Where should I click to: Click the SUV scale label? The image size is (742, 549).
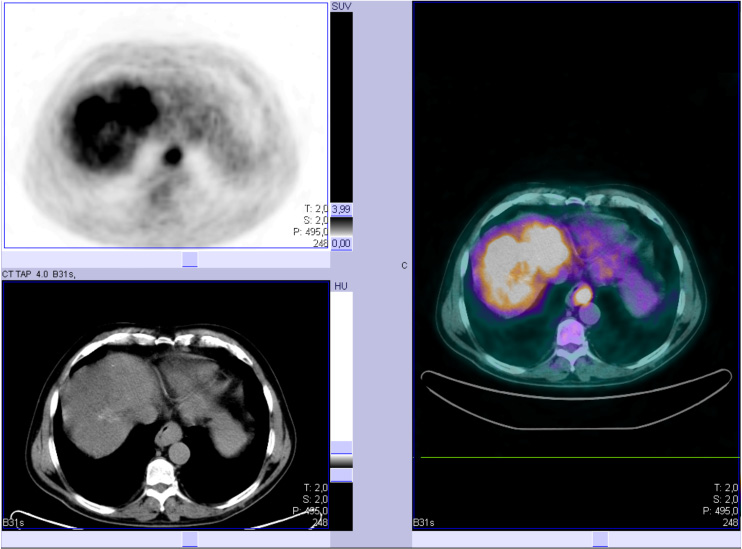(341, 6)
